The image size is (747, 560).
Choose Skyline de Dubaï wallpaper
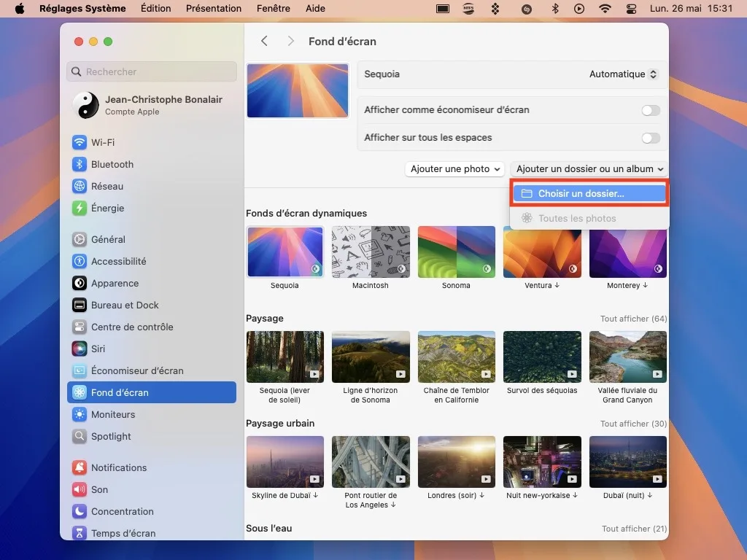pyautogui.click(x=285, y=462)
